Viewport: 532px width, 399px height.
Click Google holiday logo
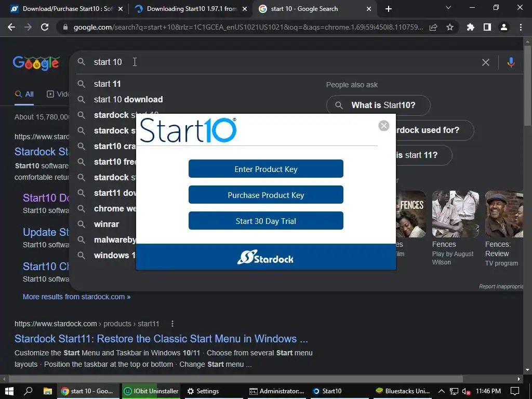pos(36,63)
